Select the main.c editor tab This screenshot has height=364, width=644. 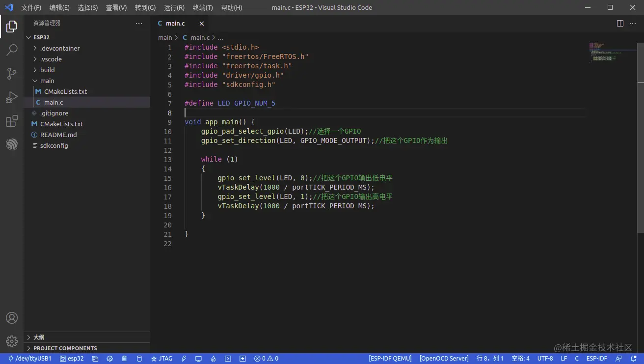[x=181, y=23]
